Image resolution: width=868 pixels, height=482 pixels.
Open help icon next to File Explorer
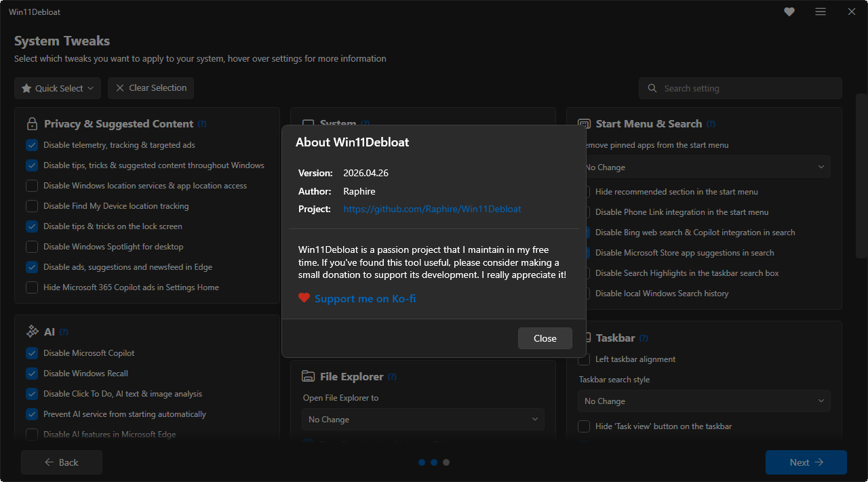[392, 377]
